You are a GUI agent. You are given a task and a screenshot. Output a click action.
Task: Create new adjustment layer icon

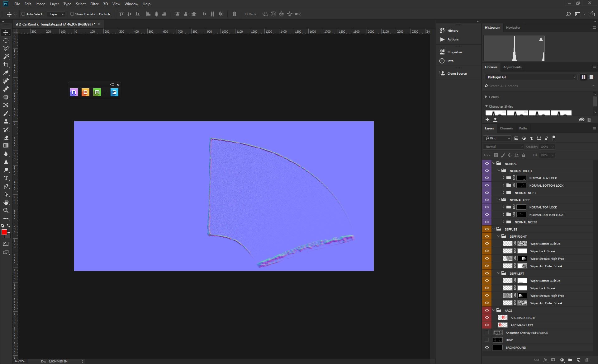coord(562,360)
